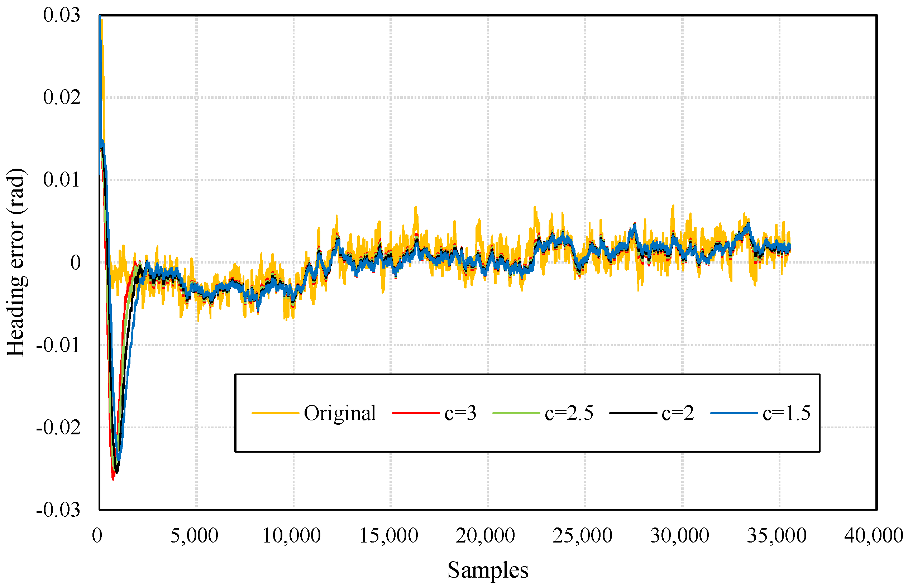The width and height of the screenshot is (908, 588).
Task: Click the yellow Original legend line
Action: pyautogui.click(x=275, y=413)
